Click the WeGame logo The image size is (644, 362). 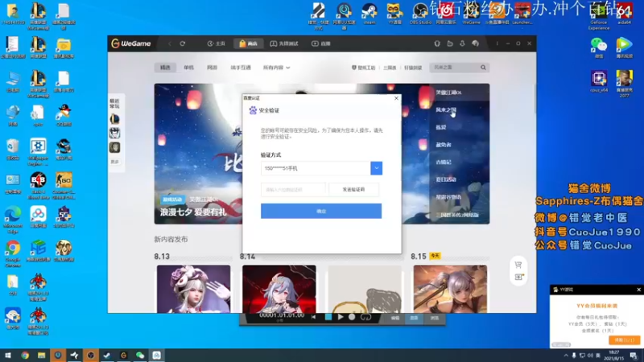pos(131,43)
